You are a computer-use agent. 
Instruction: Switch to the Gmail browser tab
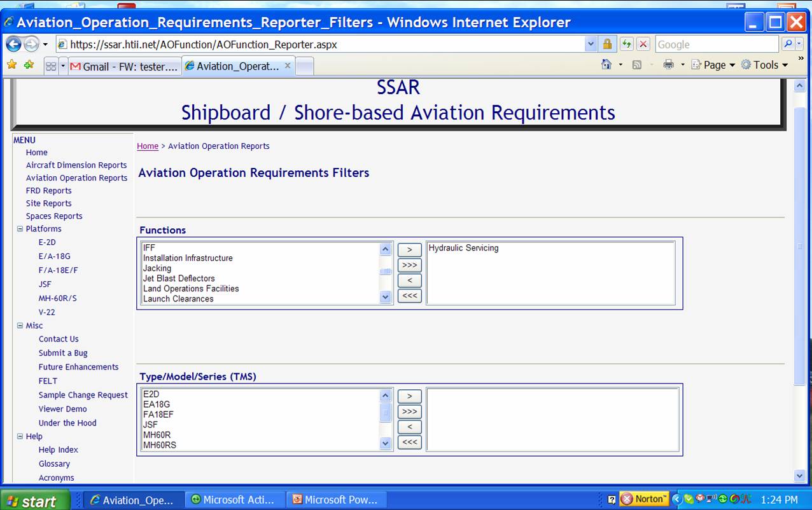124,65
